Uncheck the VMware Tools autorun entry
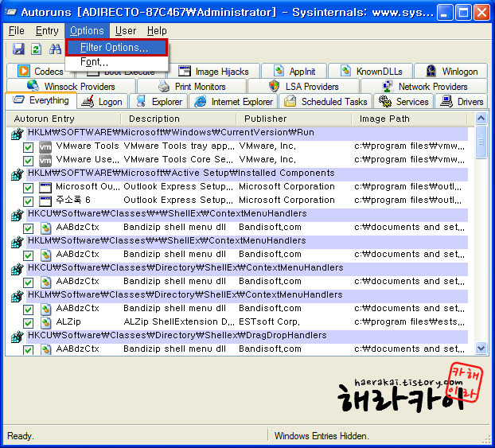The width and height of the screenshot is (495, 448). [28, 147]
